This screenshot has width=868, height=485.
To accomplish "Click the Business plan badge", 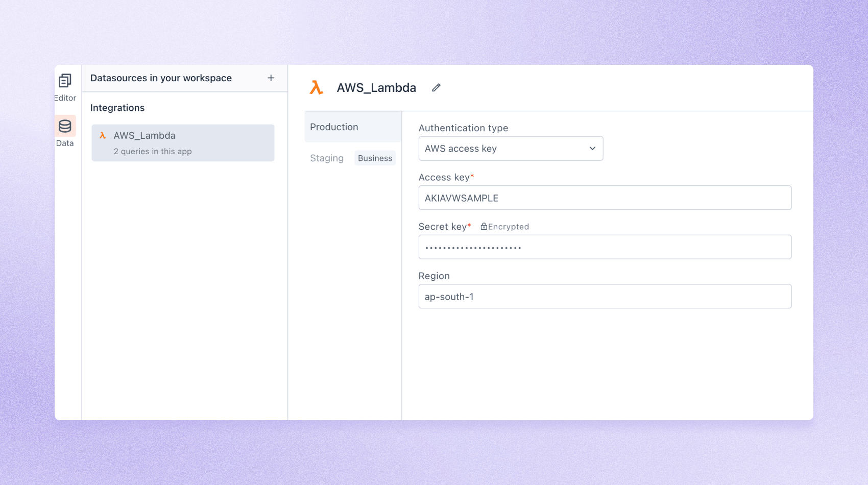I will tap(375, 158).
